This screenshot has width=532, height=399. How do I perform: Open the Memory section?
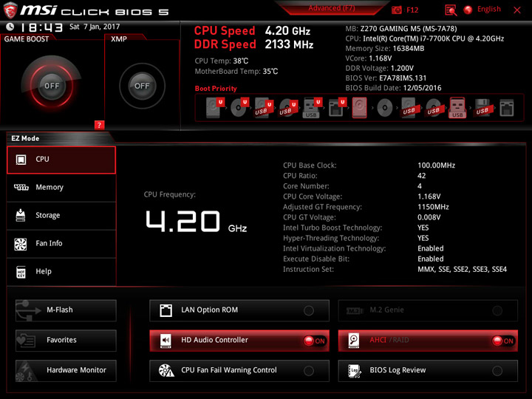61,188
